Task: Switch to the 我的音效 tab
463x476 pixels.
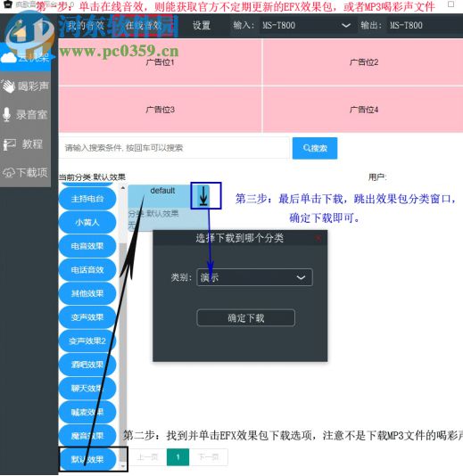Action: coord(86,26)
